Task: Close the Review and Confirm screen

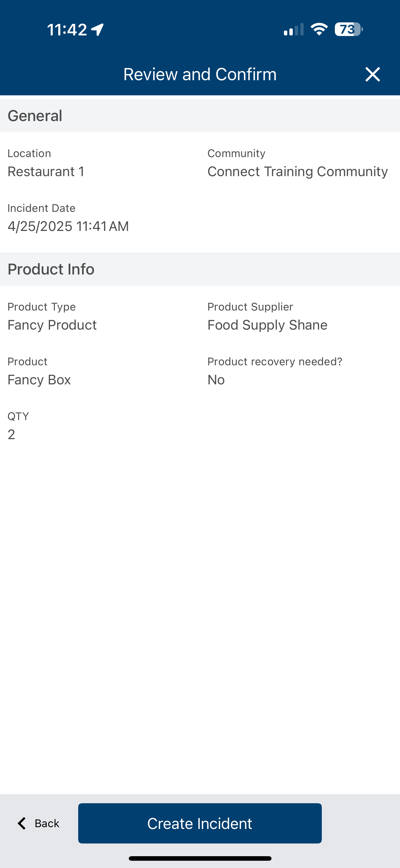Action: click(372, 74)
